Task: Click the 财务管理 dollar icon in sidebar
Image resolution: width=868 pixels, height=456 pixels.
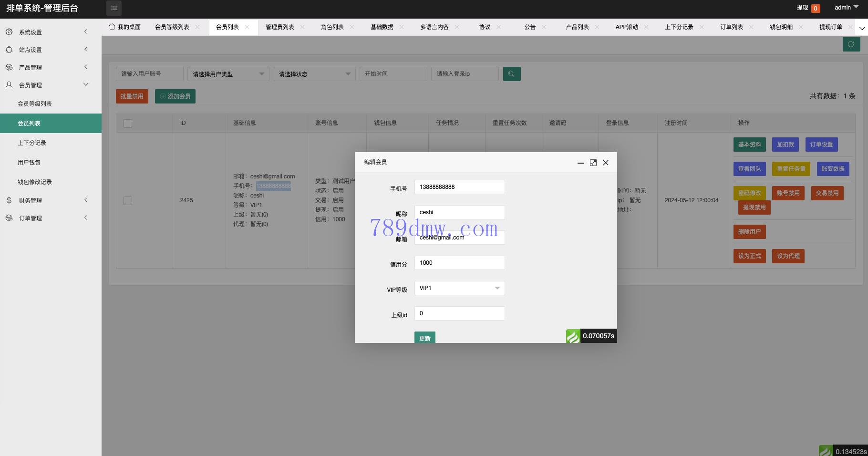Action: 9,200
